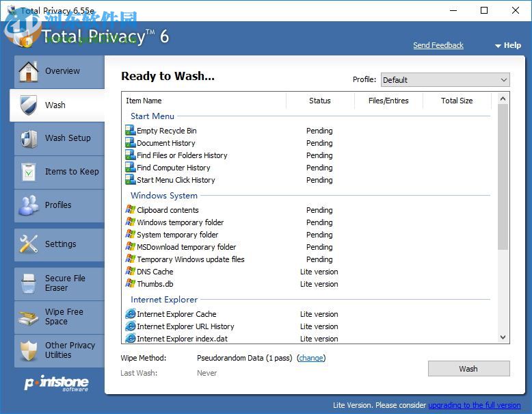532x414 pixels.
Task: Open the Overview section
Action: coord(59,72)
